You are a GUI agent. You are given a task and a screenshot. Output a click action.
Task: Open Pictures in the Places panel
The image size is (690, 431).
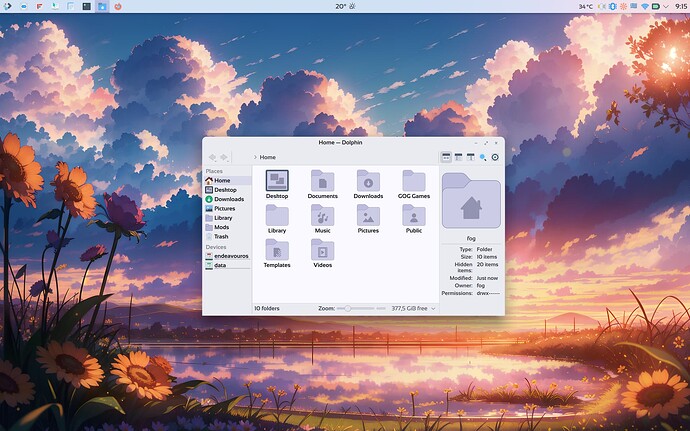click(x=228, y=208)
